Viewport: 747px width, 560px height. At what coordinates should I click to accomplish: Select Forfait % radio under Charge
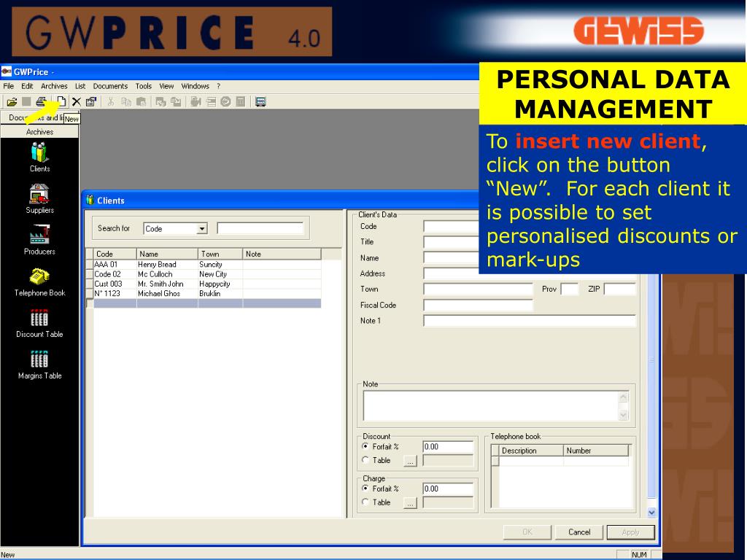click(365, 489)
